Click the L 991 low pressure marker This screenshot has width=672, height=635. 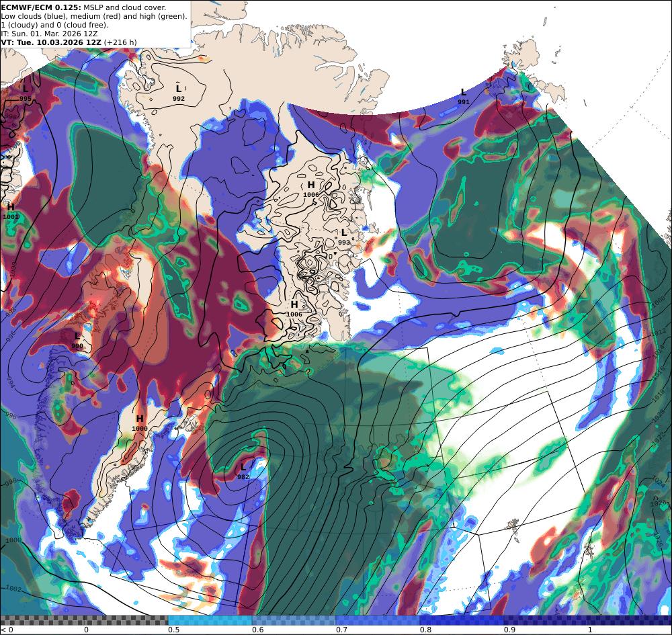coord(463,96)
